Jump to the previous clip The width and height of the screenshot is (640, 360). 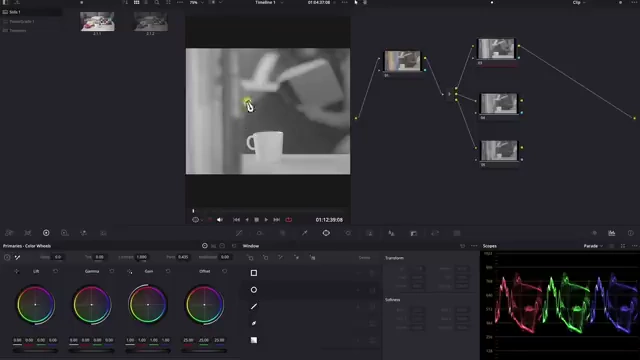pos(236,220)
